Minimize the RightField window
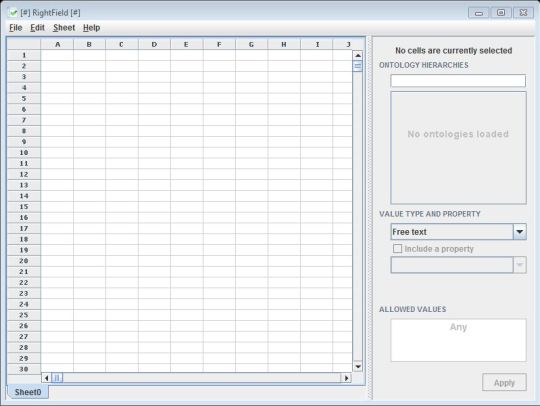The height and width of the screenshot is (406, 540). point(478,13)
